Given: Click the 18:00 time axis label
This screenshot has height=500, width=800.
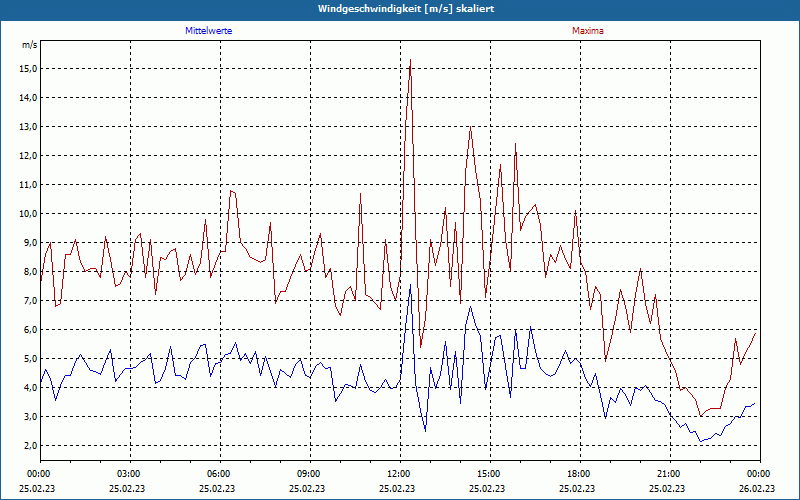Looking at the screenshot, I should pyautogui.click(x=578, y=474).
